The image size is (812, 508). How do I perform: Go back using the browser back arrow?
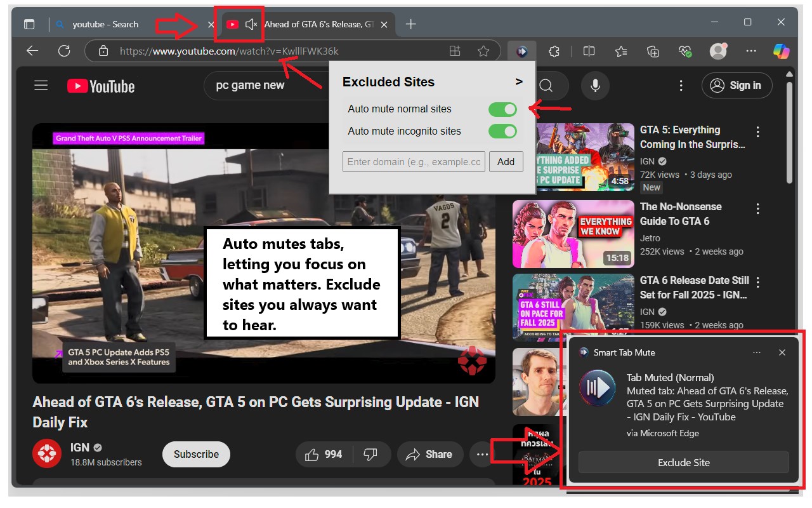coord(32,51)
